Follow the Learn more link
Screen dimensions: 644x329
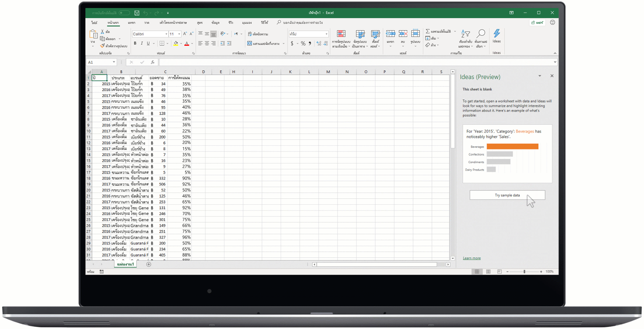tap(471, 258)
